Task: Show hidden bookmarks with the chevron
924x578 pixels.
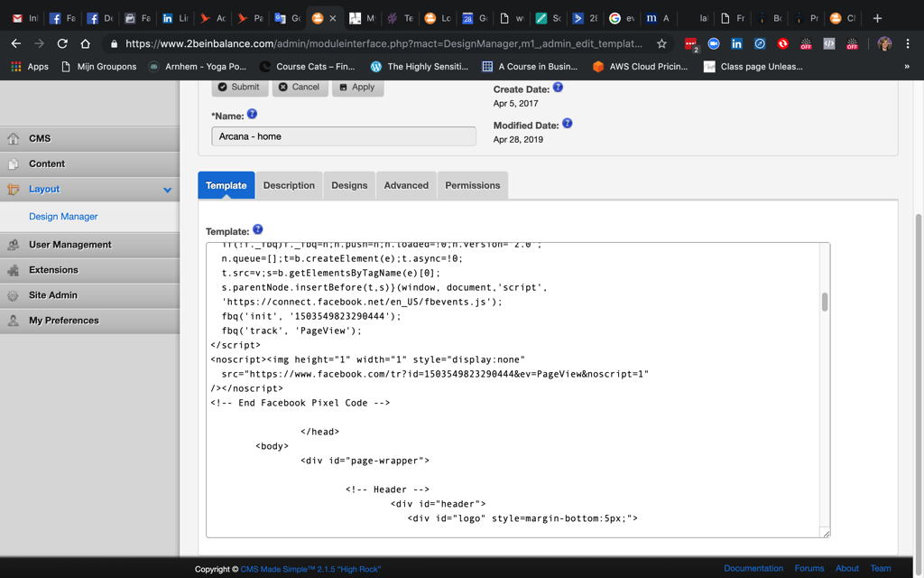Action: click(x=907, y=66)
